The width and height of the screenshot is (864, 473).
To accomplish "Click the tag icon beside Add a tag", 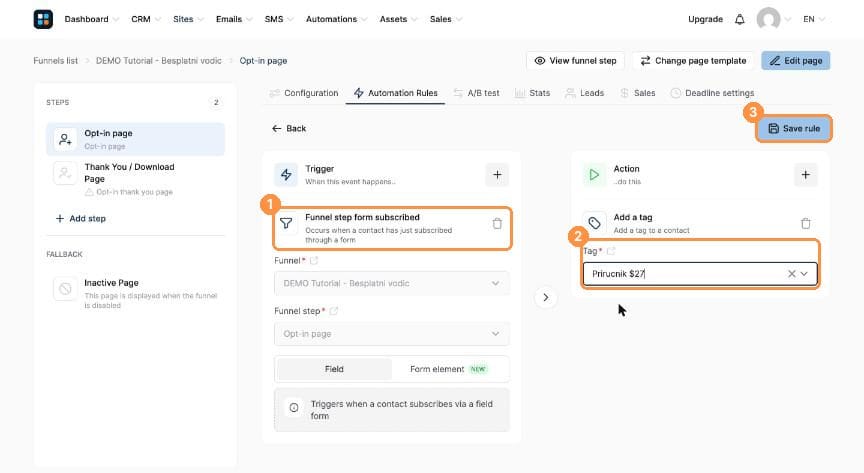I will [594, 223].
